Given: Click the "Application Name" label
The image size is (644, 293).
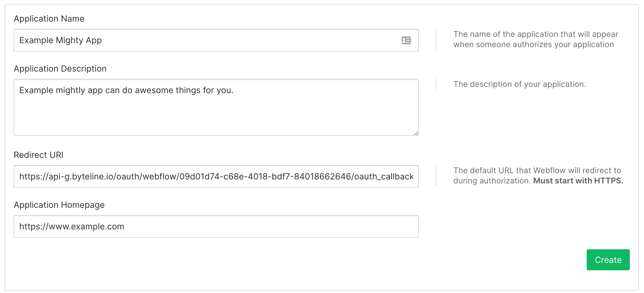Looking at the screenshot, I should click(x=49, y=19).
